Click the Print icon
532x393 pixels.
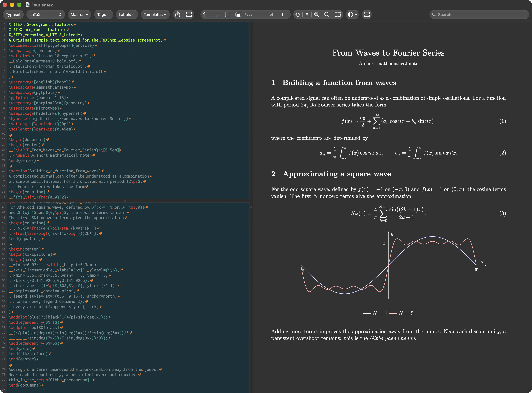pos(238,14)
